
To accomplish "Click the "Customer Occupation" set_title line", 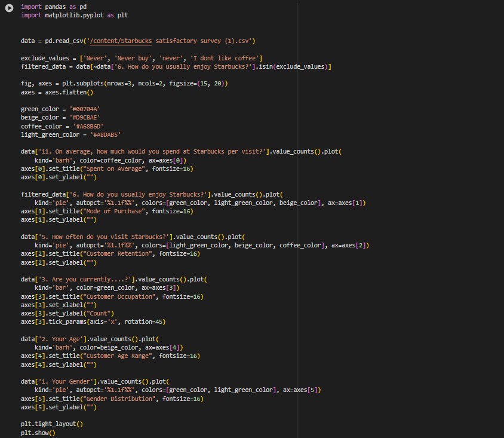I will [112, 296].
